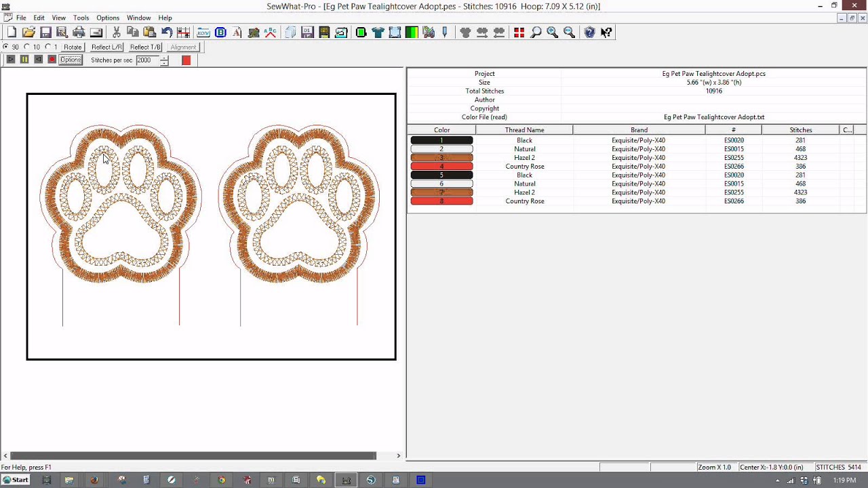Click the Alignment button

(184, 47)
